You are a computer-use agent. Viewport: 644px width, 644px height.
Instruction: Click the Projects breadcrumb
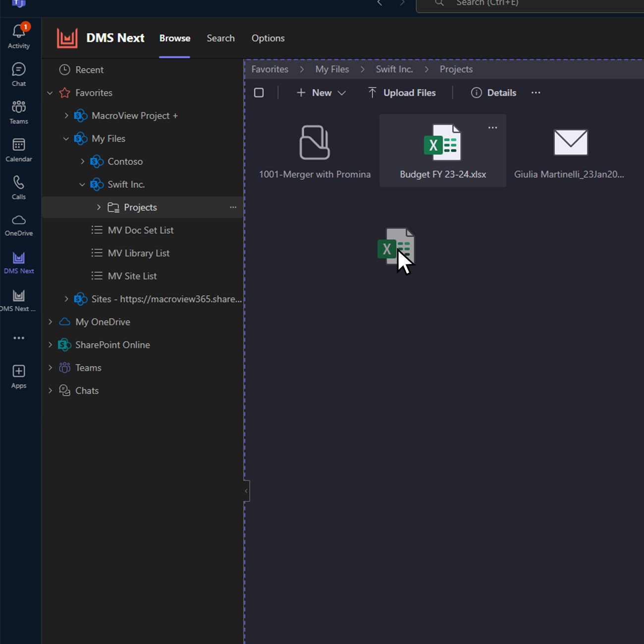pyautogui.click(x=456, y=69)
